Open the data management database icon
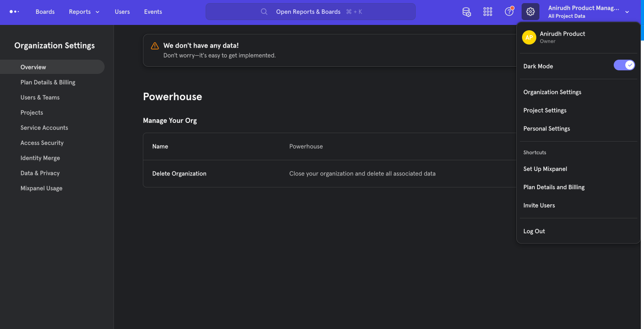 (466, 12)
